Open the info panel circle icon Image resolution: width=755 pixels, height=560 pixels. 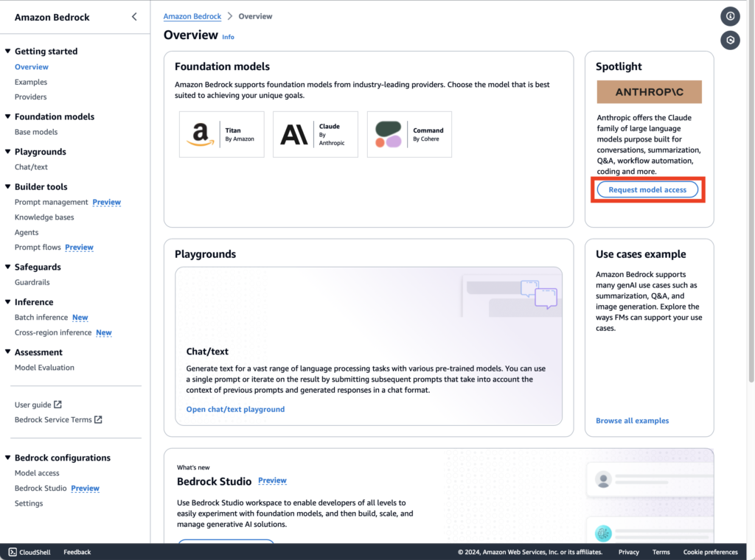coord(730,16)
